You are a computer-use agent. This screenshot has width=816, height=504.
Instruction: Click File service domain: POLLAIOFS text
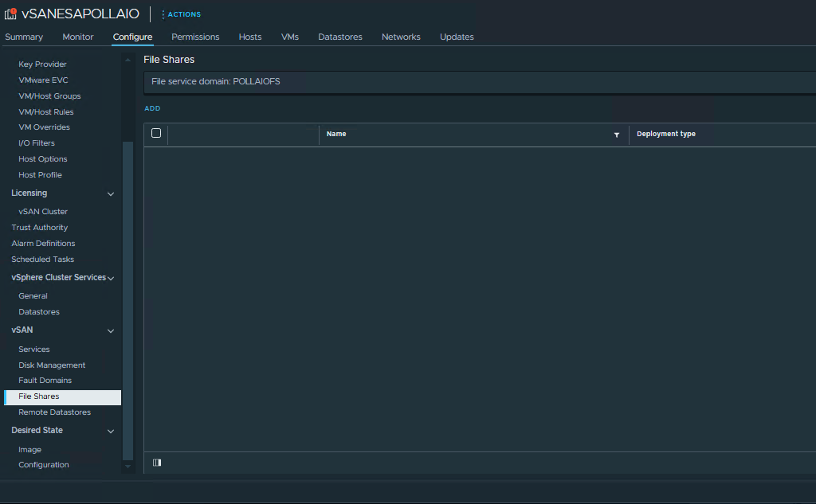pyautogui.click(x=215, y=82)
